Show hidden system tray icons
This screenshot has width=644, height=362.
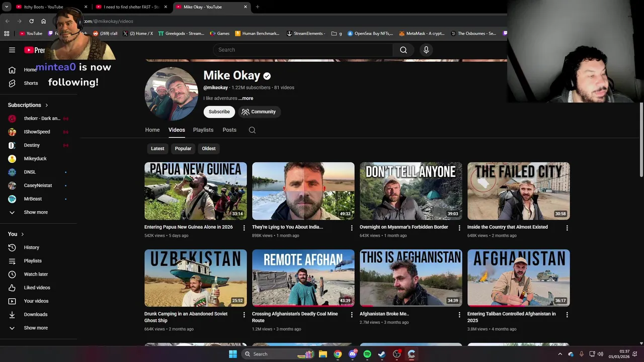pyautogui.click(x=560, y=354)
